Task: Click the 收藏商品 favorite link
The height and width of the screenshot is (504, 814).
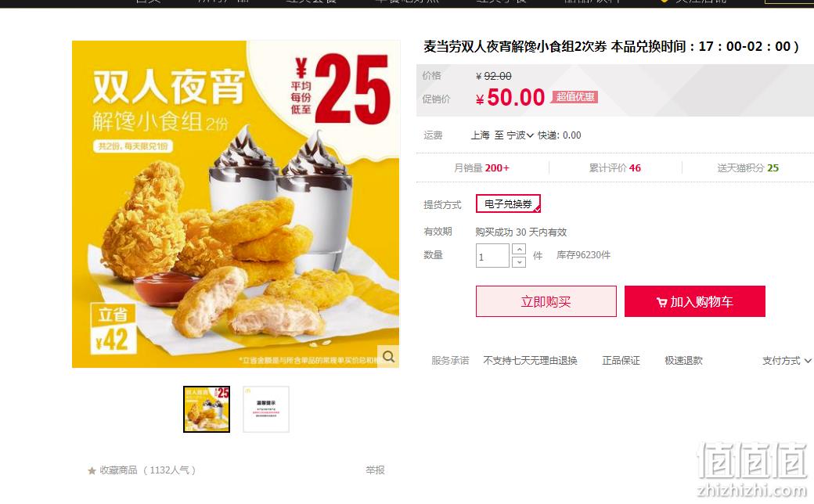Action: point(118,470)
